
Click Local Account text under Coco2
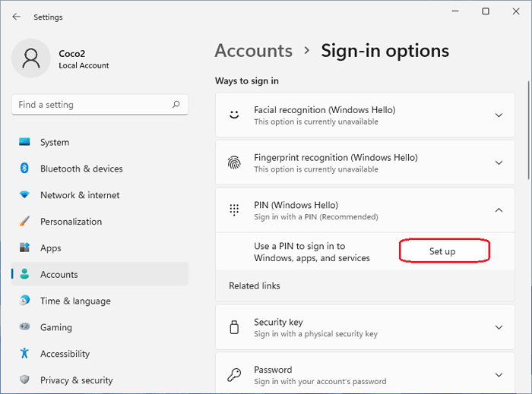pyautogui.click(x=84, y=65)
